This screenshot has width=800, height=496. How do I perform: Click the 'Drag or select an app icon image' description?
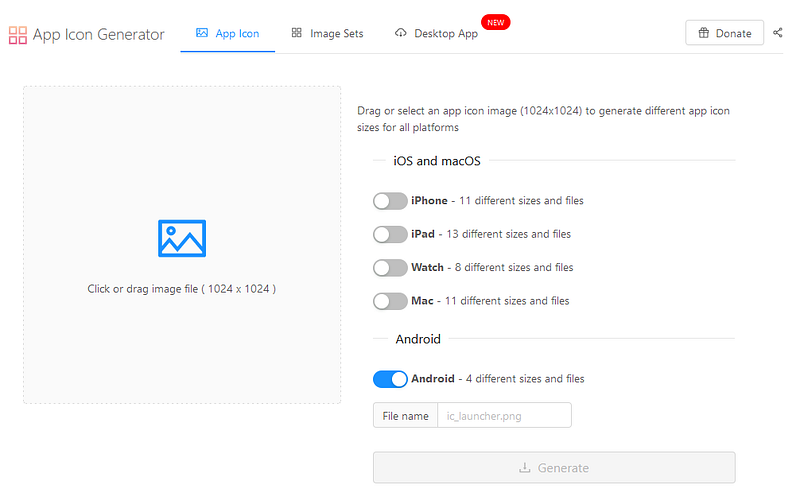(543, 119)
